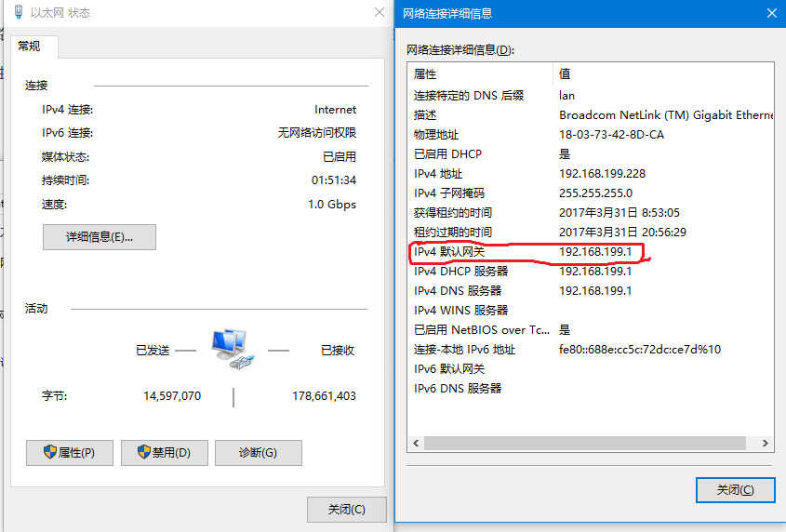Viewport: 786px width, 532px height.
Task: Select the 常规 tab
Action: click(29, 47)
